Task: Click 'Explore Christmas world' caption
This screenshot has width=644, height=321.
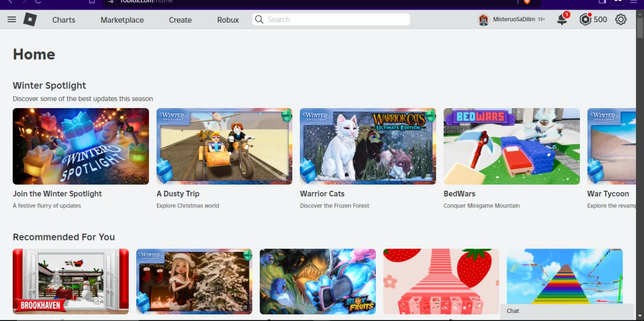Action: point(188,206)
